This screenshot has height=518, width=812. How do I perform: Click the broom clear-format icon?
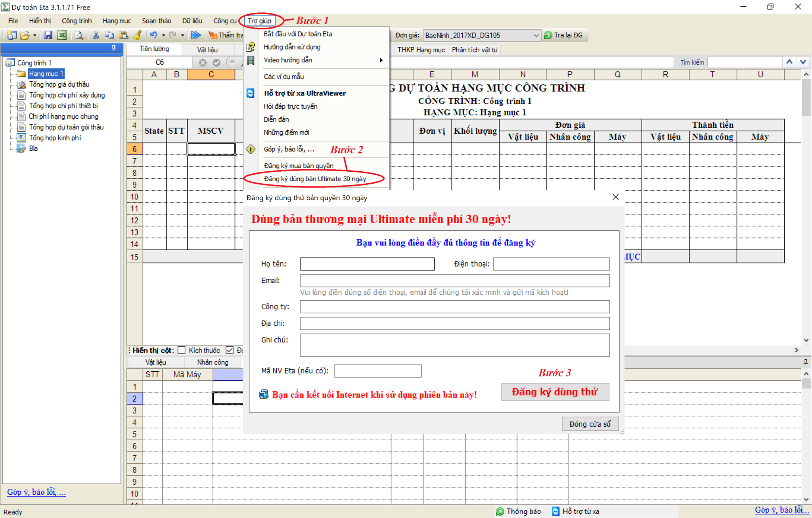pyautogui.click(x=137, y=35)
